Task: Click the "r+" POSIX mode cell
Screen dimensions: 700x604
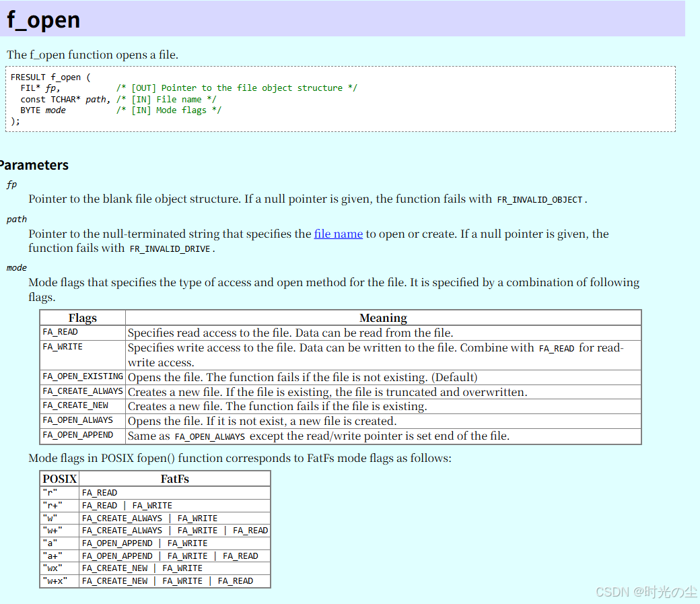Action: click(x=59, y=505)
